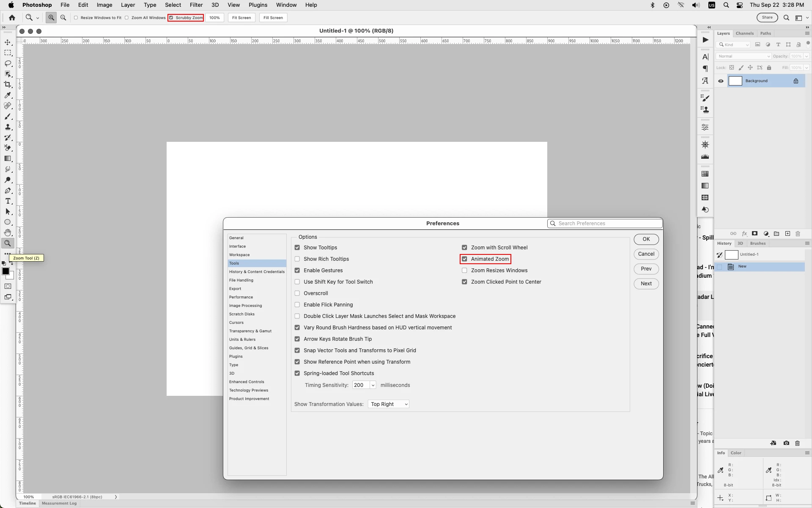Viewport: 812px width, 508px height.
Task: Switch to the Channels tab
Action: [x=744, y=33]
